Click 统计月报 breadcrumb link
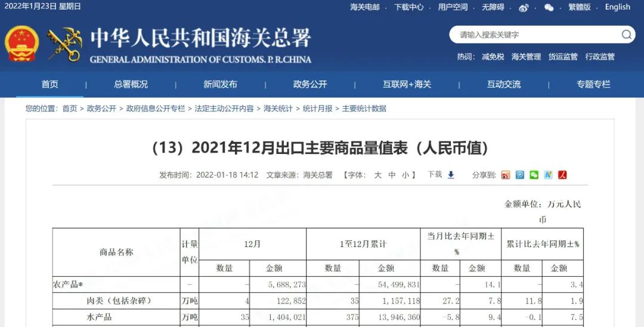The width and height of the screenshot is (644, 327). coord(317,109)
